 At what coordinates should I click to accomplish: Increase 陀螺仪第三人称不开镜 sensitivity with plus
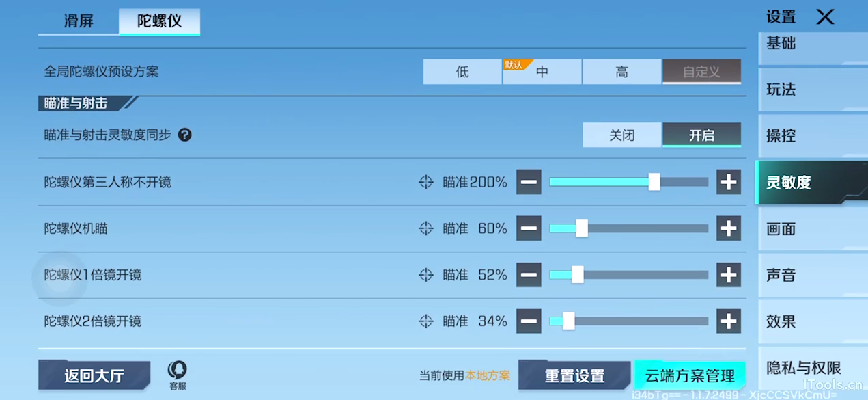click(729, 182)
